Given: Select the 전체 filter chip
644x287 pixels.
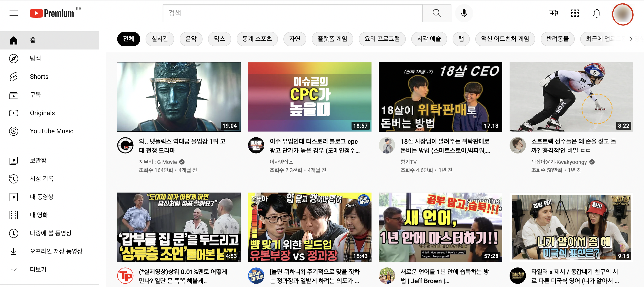Looking at the screenshot, I should tap(129, 39).
